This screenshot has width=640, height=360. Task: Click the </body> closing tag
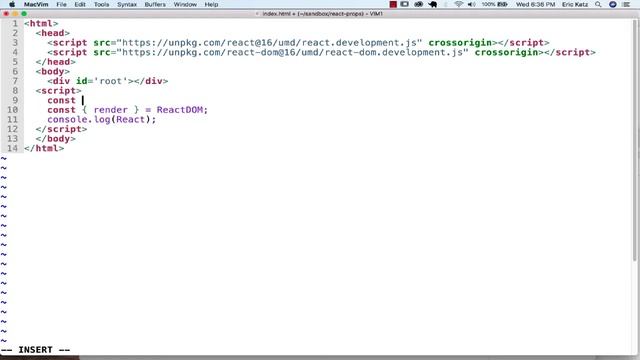tap(56, 139)
